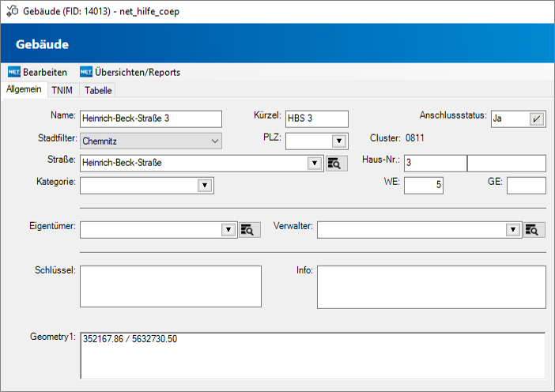
Task: Click the Cluster value 0811
Action: [x=415, y=138]
